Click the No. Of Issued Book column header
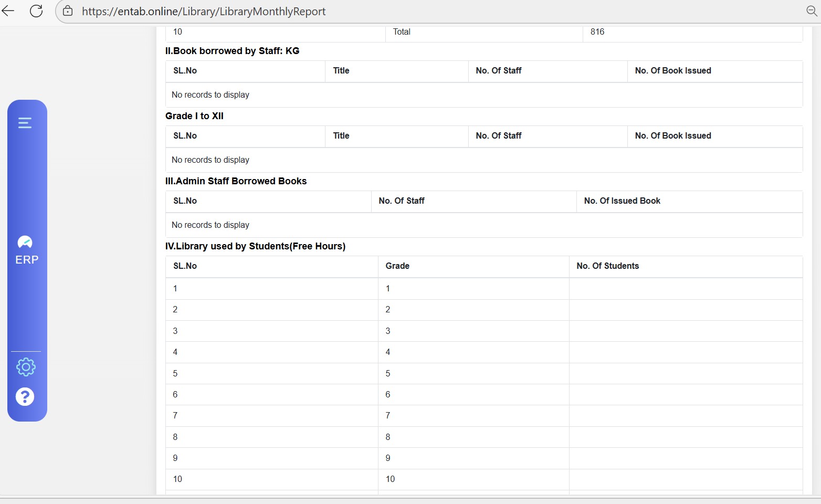The width and height of the screenshot is (821, 504). point(622,201)
